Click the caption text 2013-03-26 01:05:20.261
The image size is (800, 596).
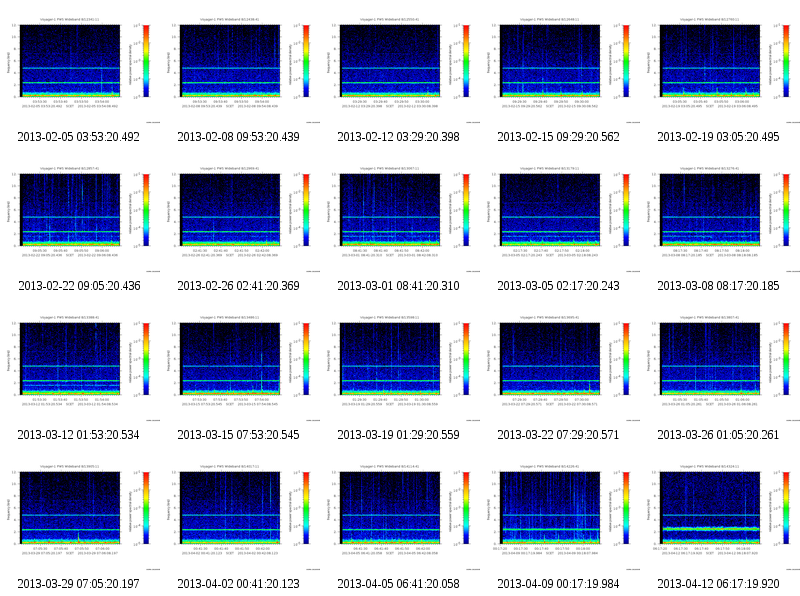point(718,435)
